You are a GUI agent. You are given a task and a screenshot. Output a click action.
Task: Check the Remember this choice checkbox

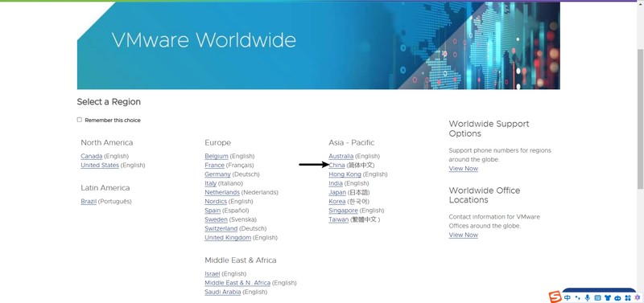point(79,120)
